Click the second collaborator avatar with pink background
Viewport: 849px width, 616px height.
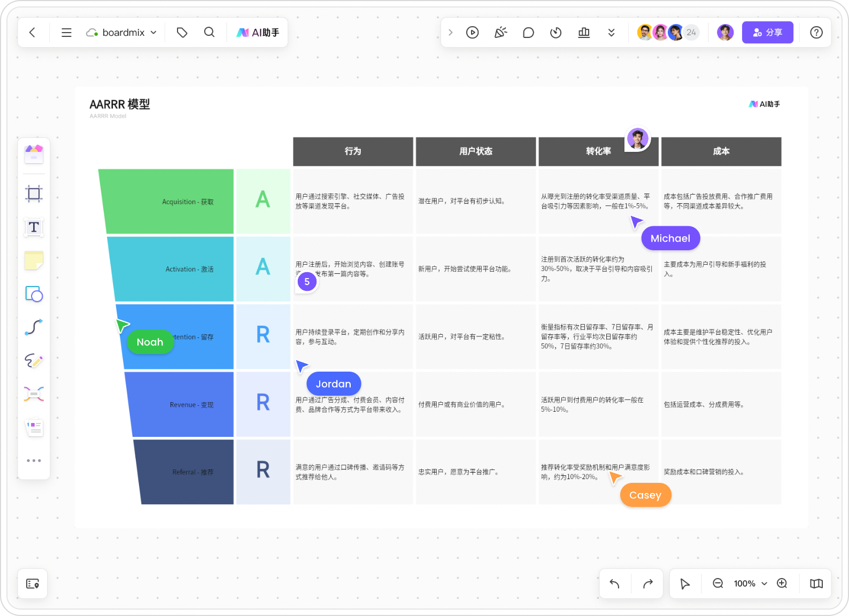(x=661, y=33)
